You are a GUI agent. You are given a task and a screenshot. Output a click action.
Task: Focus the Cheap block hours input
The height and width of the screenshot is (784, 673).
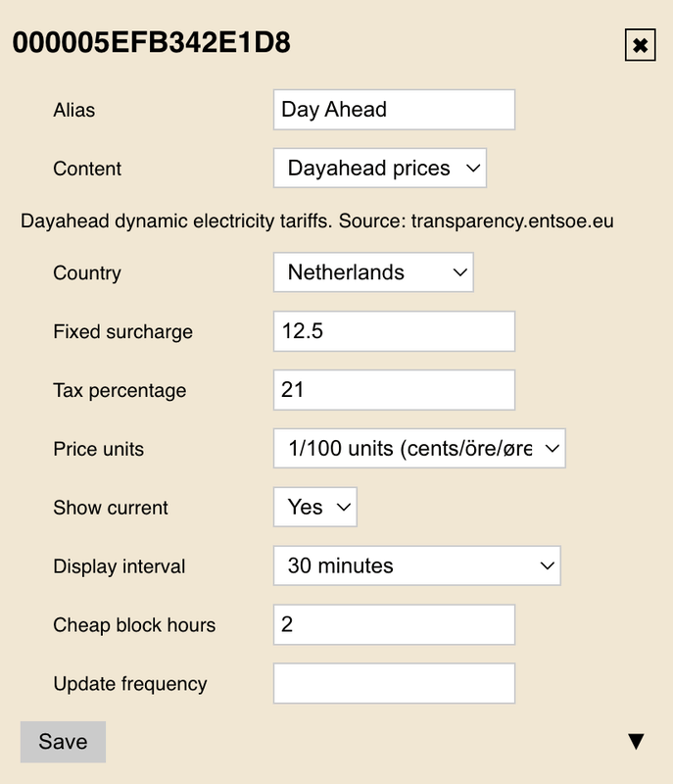tap(392, 625)
